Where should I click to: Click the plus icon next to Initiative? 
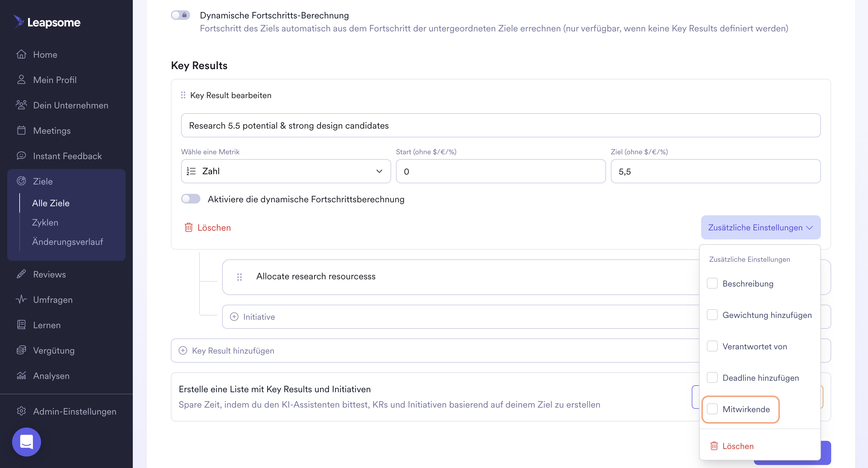coord(234,317)
